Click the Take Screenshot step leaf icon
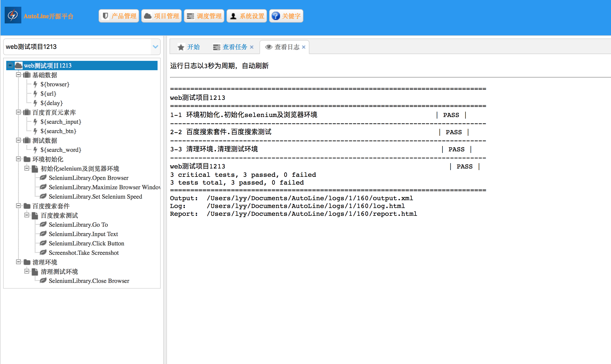The image size is (611, 364). tap(43, 252)
